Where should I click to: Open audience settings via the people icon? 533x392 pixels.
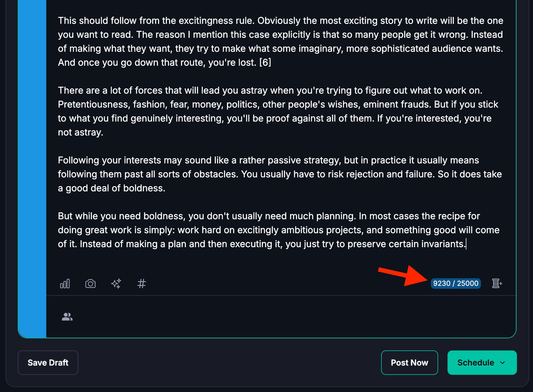67,316
